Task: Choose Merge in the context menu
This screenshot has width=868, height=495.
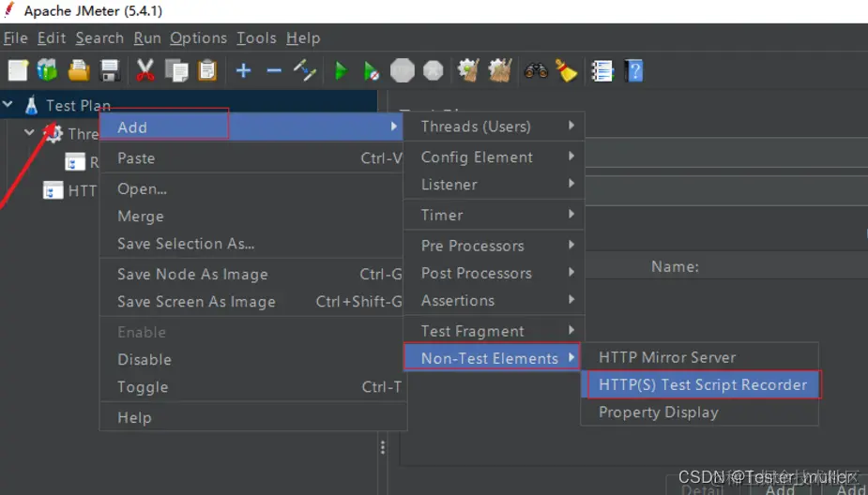Action: (x=251, y=217)
